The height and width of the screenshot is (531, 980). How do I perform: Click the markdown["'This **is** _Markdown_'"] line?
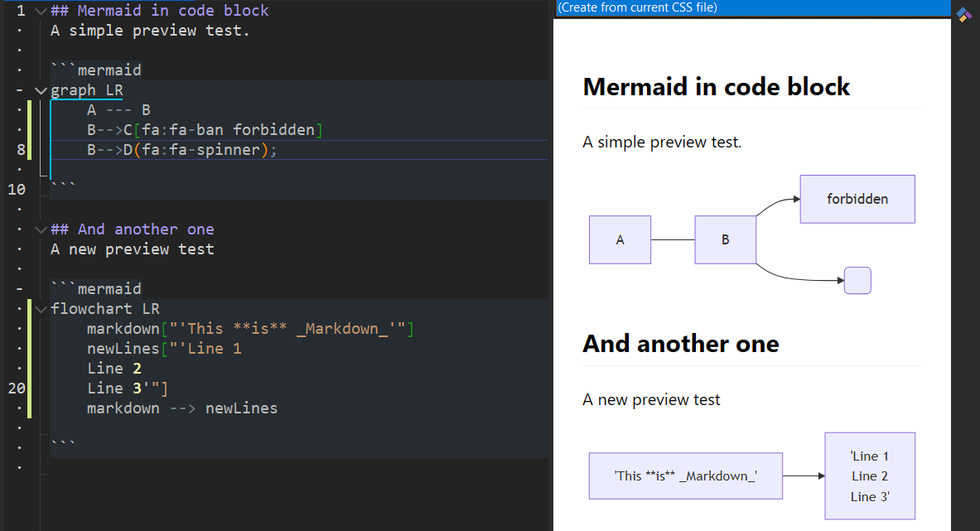250,329
